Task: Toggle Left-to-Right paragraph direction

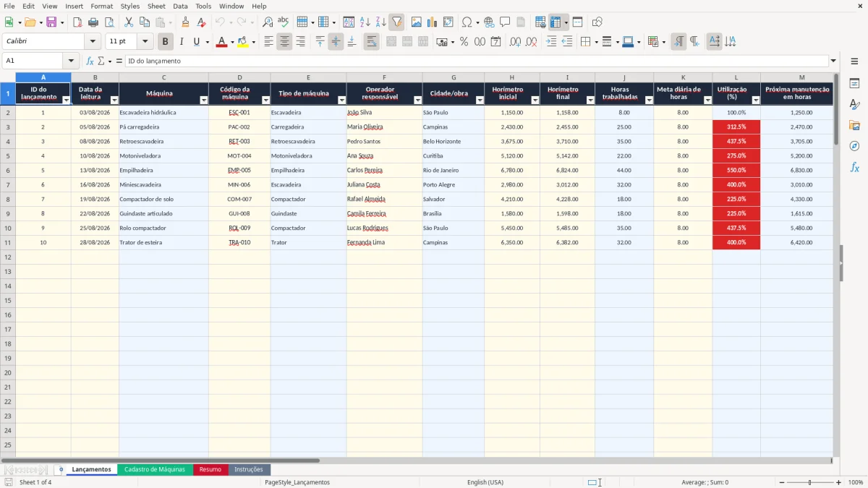Action: 678,42
